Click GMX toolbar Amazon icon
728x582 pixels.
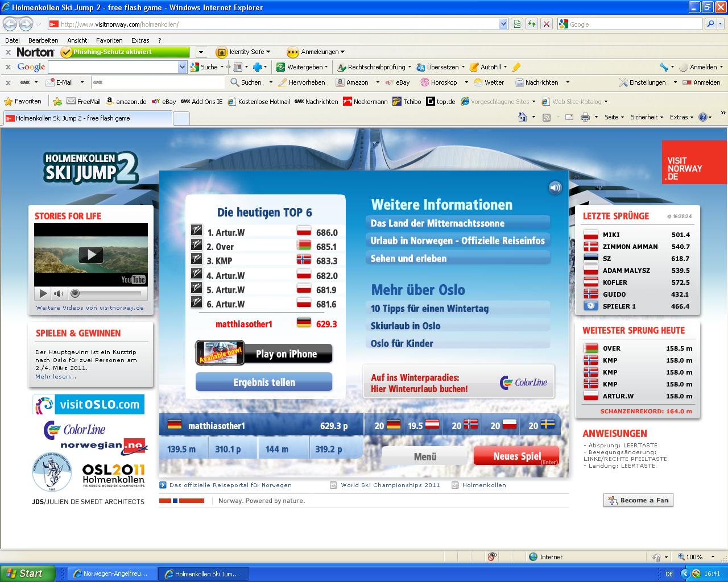tap(340, 82)
